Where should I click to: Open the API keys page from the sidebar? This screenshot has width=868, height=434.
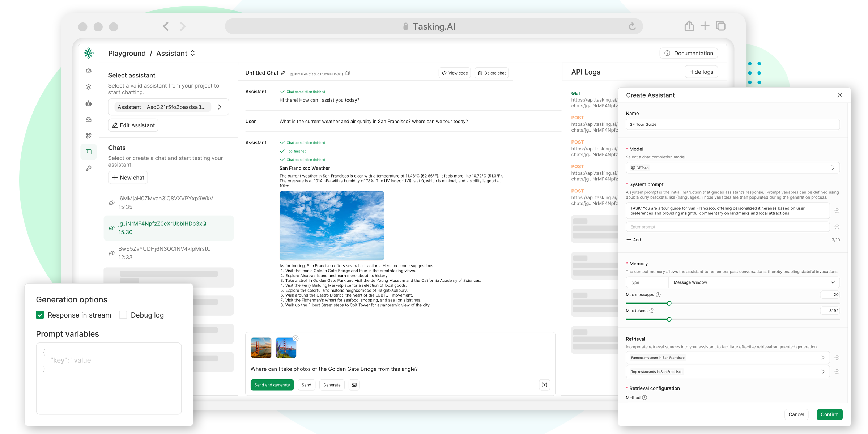[x=89, y=168]
